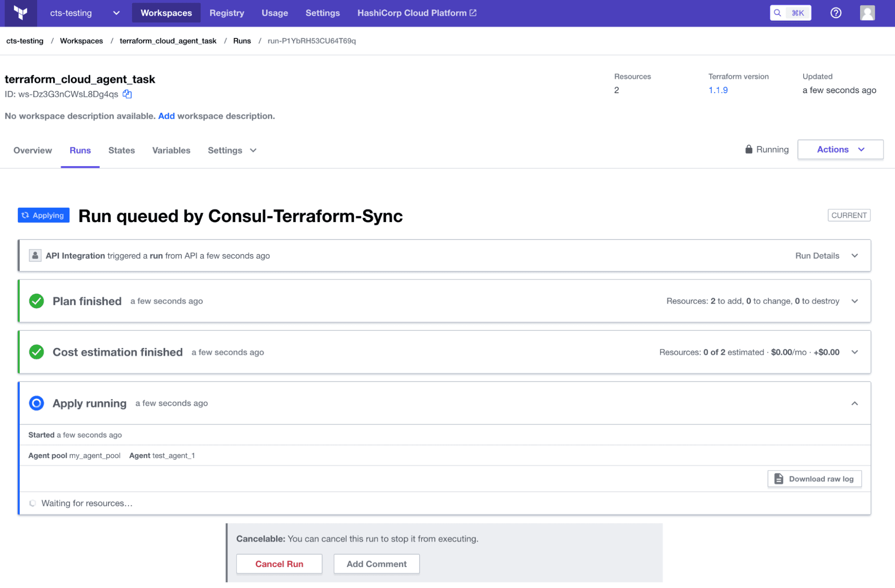Viewport: 895px width, 588px height.
Task: Click the Apply running blue status icon
Action: 36,403
